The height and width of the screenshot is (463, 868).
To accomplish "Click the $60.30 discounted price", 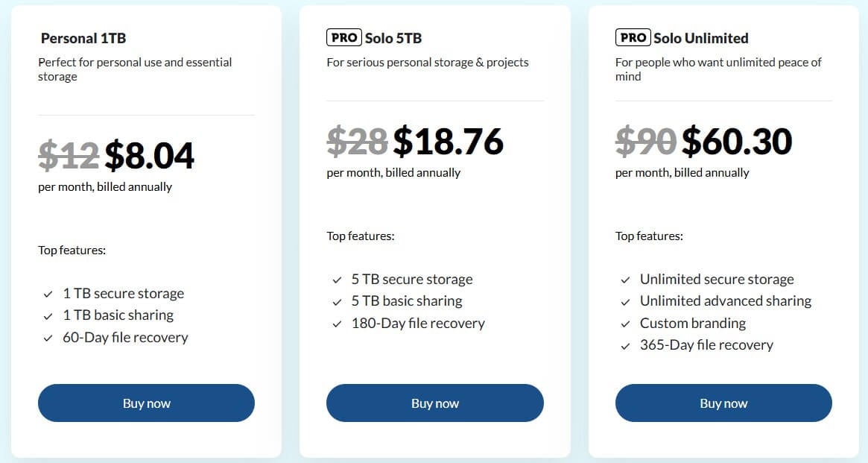I will (x=738, y=142).
